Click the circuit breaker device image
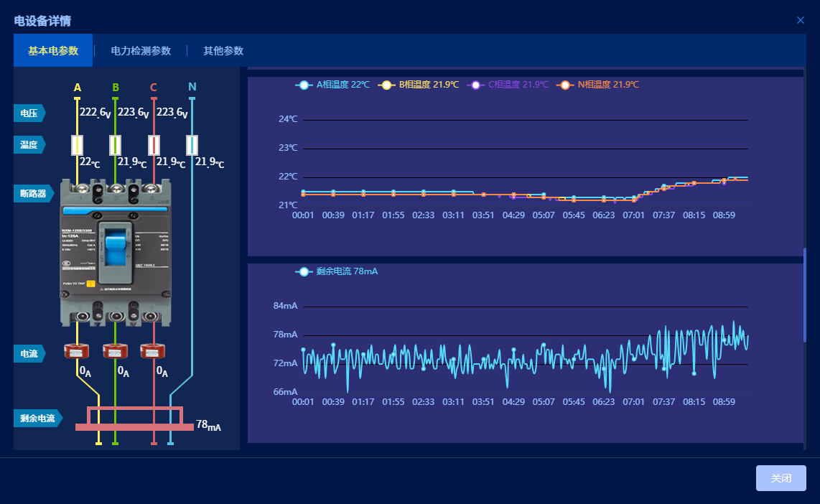Viewport: 820px width, 504px height. click(116, 255)
